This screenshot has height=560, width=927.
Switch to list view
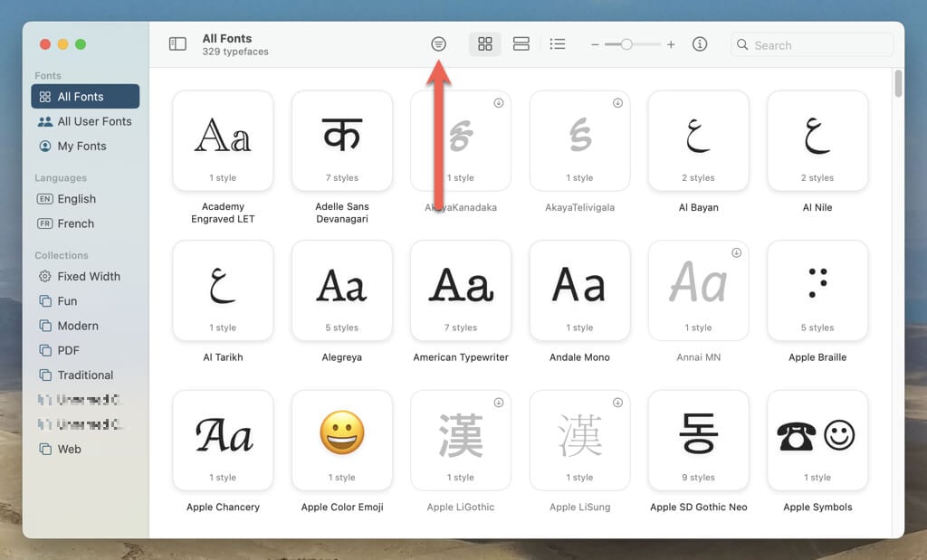point(557,43)
